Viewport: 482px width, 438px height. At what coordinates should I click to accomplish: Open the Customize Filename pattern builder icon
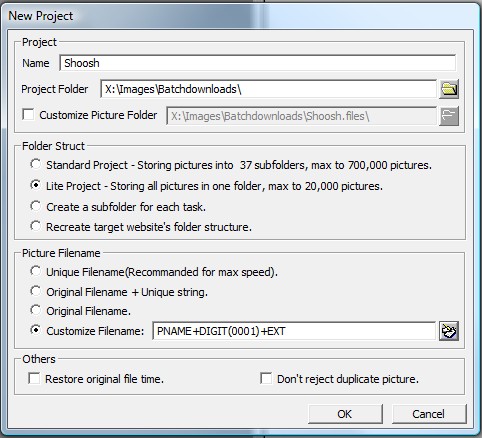449,331
